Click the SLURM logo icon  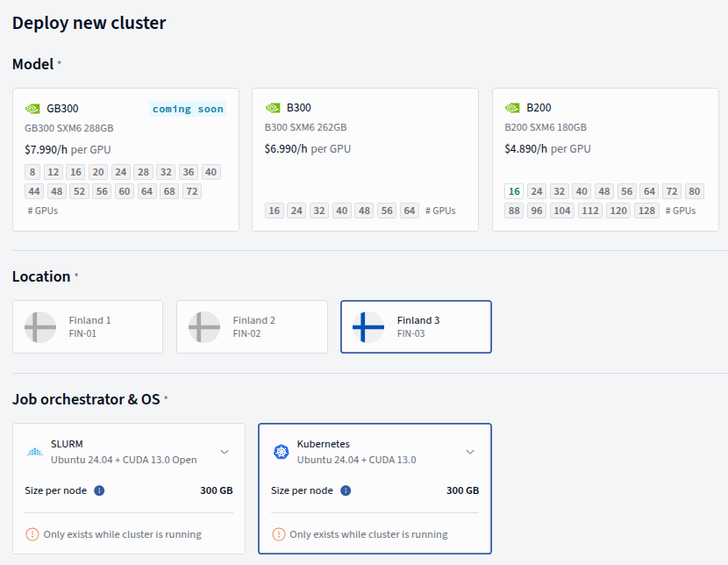point(34,452)
